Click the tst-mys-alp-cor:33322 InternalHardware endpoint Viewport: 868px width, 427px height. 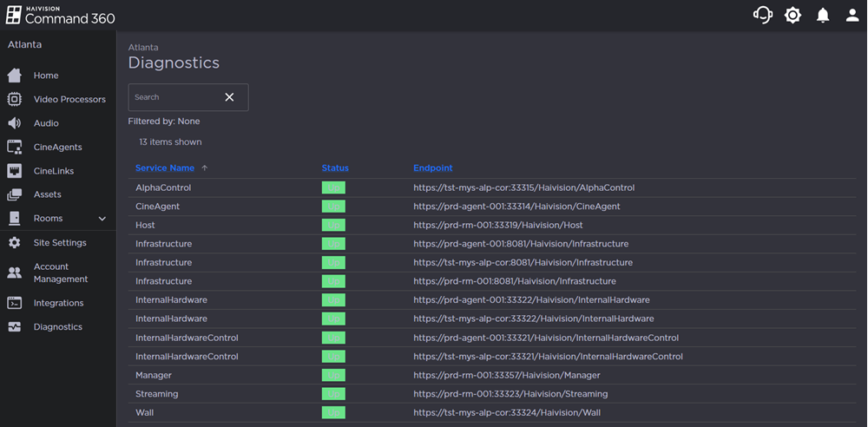534,319
